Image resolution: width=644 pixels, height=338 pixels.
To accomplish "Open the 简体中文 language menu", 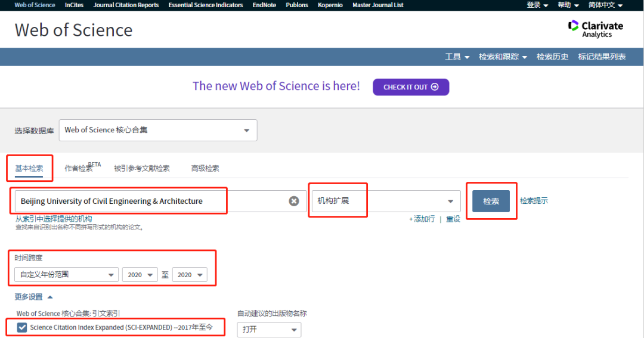I will click(605, 5).
